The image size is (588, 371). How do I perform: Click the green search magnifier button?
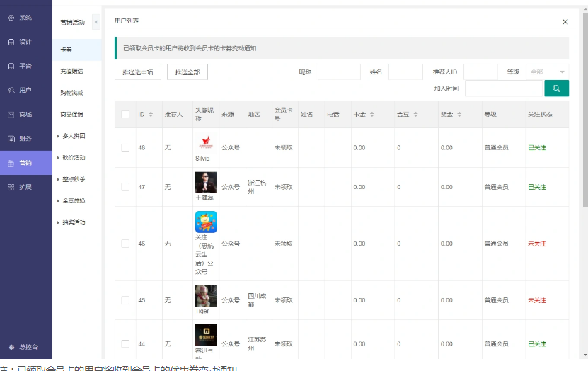pos(556,89)
